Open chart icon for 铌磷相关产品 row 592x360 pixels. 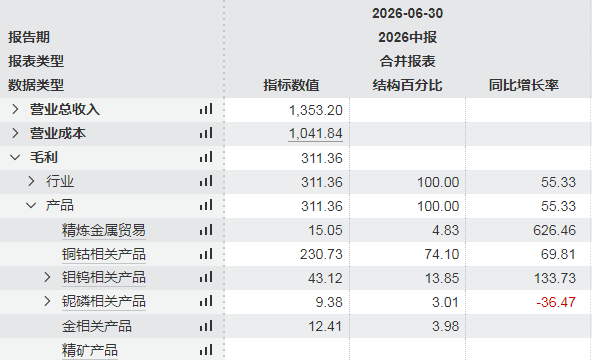(206, 302)
